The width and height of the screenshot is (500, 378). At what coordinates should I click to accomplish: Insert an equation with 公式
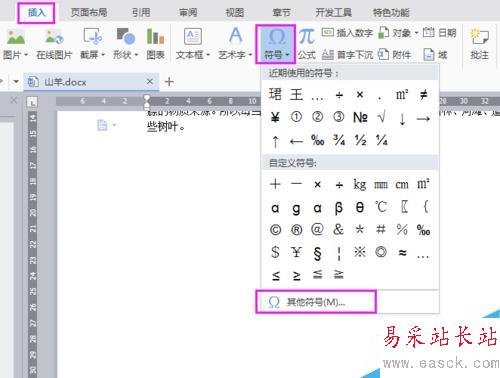click(307, 44)
